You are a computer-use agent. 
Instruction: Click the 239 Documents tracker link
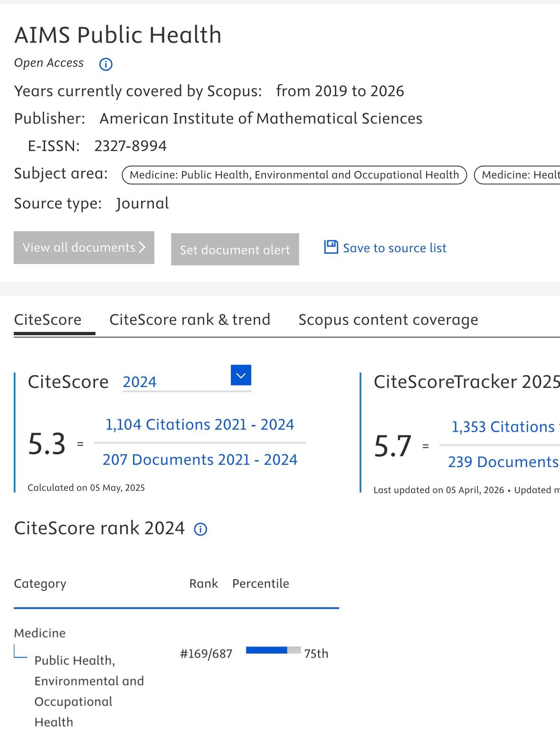503,462
